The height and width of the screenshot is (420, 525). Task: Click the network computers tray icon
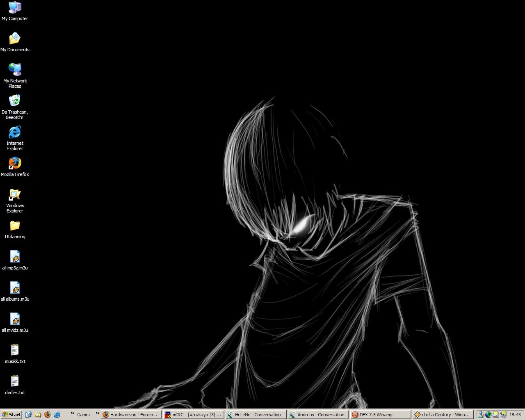coord(495,415)
